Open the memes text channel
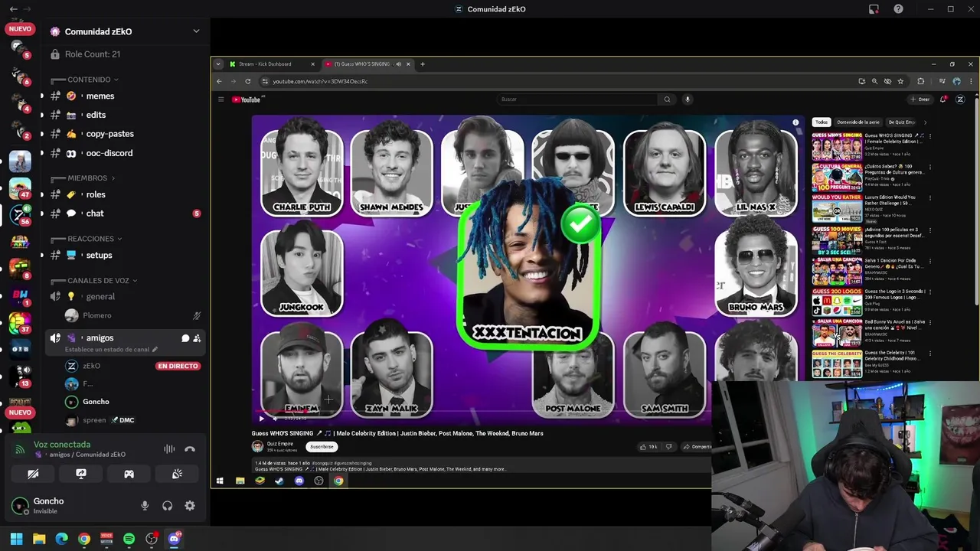The height and width of the screenshot is (551, 980). [125, 96]
